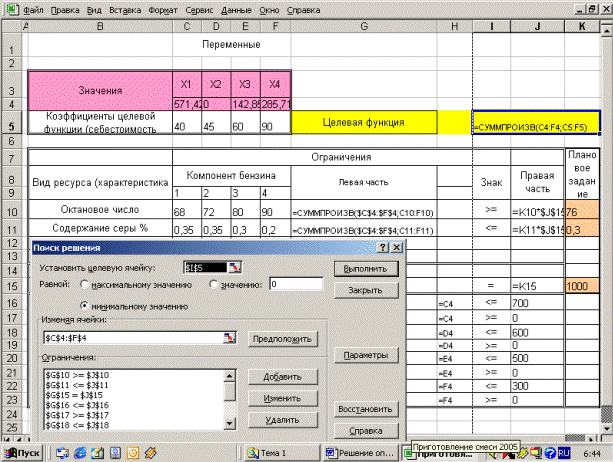This screenshot has width=613, height=462.
Task: Click the yellow Целевая функция cell
Action: click(364, 122)
